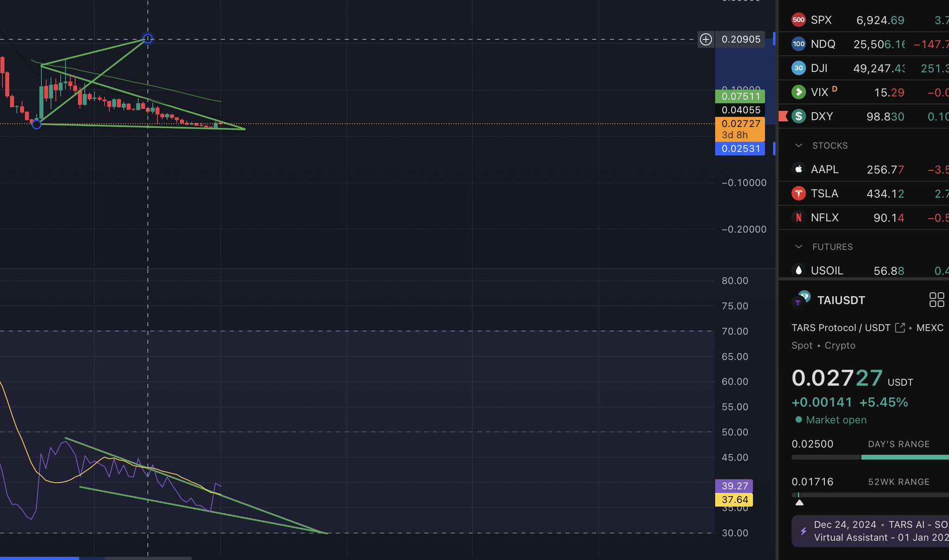
Task: Click the plus icon beside 0.20905 price
Action: [706, 39]
